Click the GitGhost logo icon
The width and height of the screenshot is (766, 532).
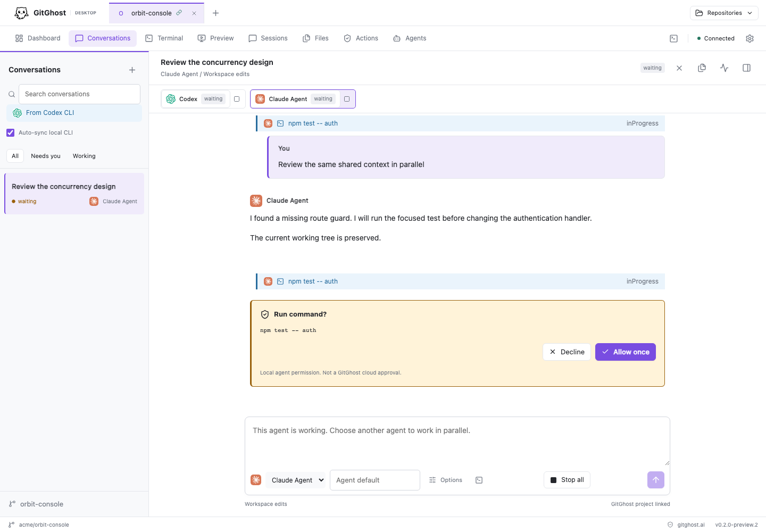click(21, 13)
